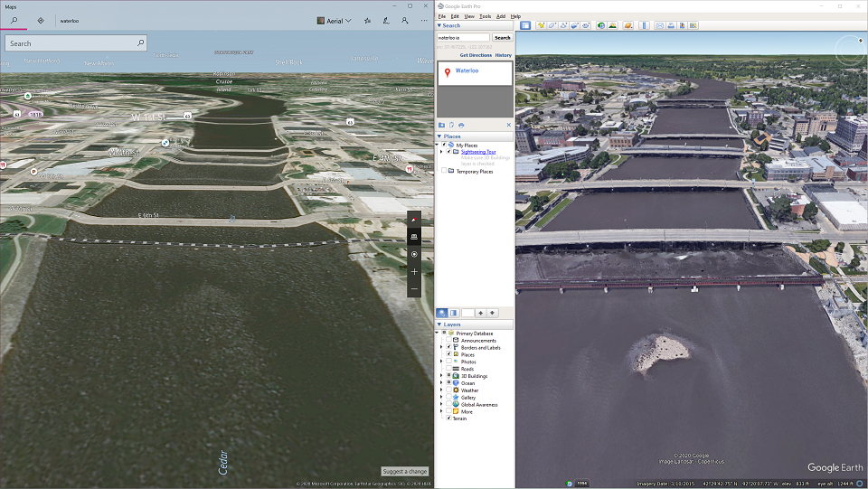Expand the More layer tree
868x489 pixels.
[441, 411]
